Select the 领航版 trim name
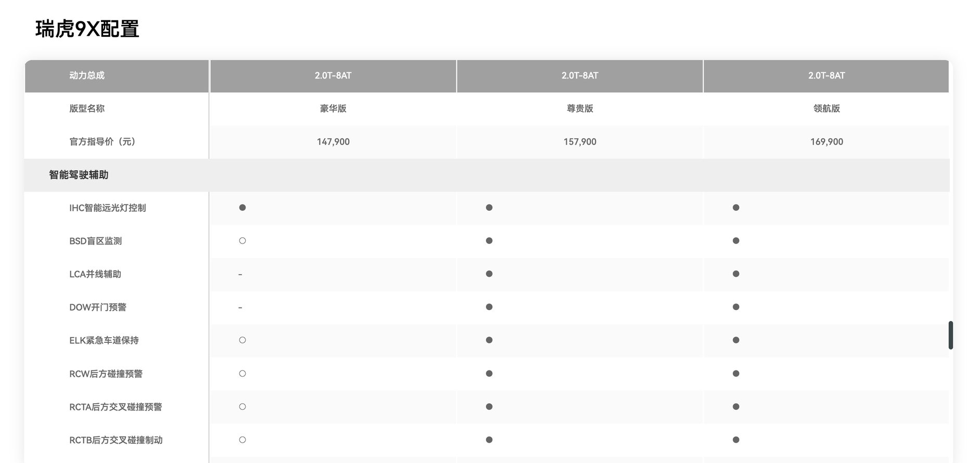The image size is (980, 463). [x=826, y=109]
